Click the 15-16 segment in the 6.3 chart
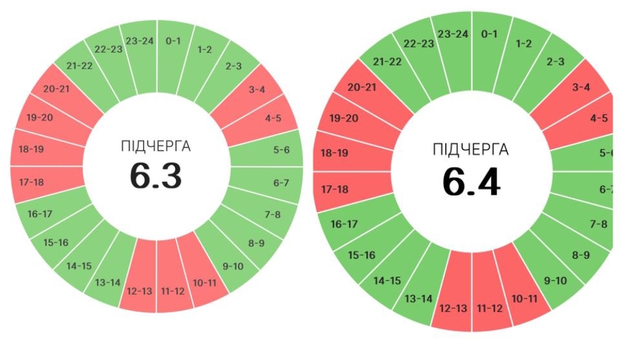Viewport: 644px width, 341px height. (x=57, y=242)
